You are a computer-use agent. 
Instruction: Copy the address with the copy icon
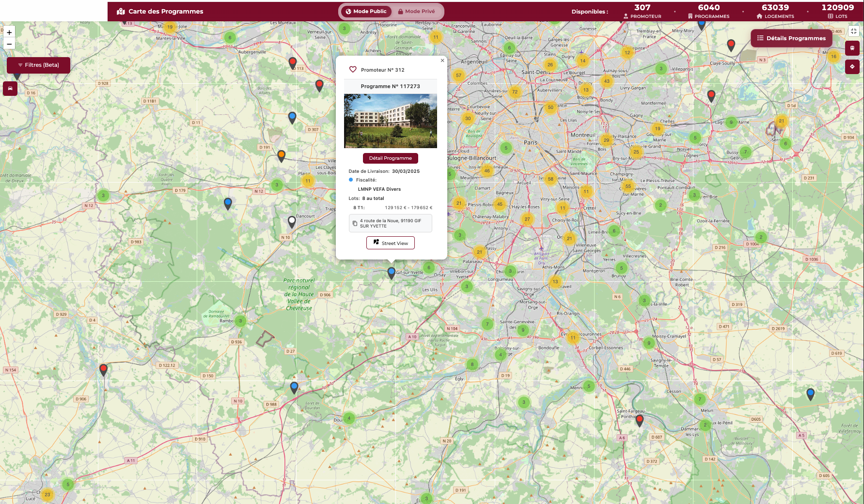coord(355,223)
